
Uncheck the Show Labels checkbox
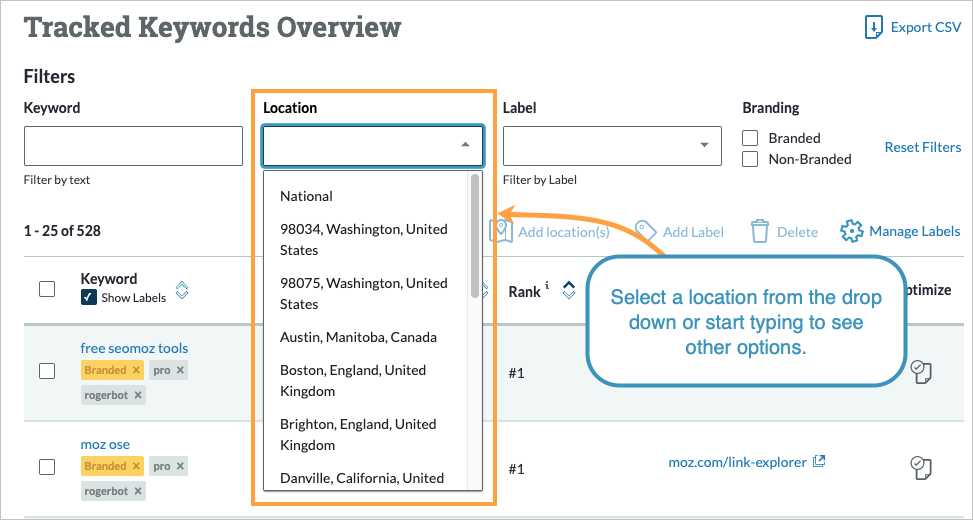tap(88, 297)
